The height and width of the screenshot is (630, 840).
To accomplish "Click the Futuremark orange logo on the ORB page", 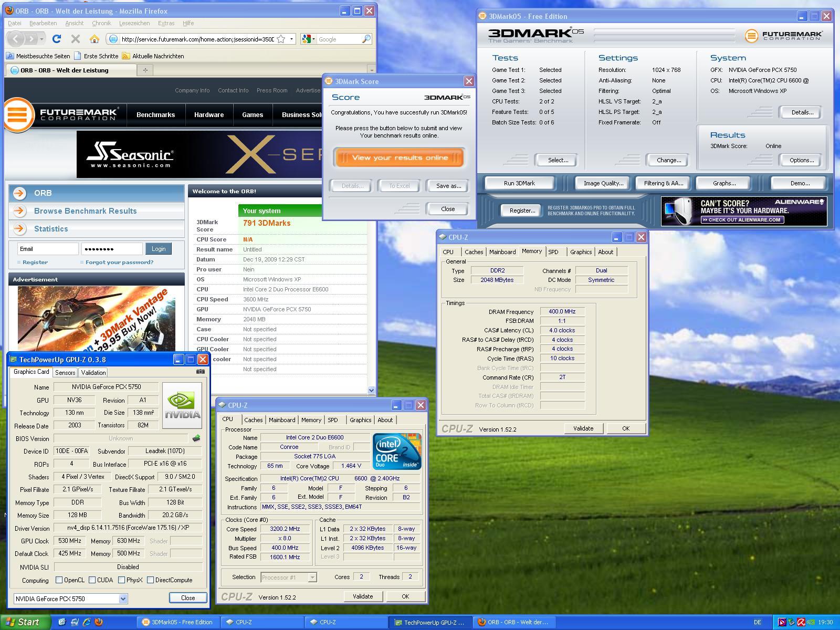I will coord(19,114).
